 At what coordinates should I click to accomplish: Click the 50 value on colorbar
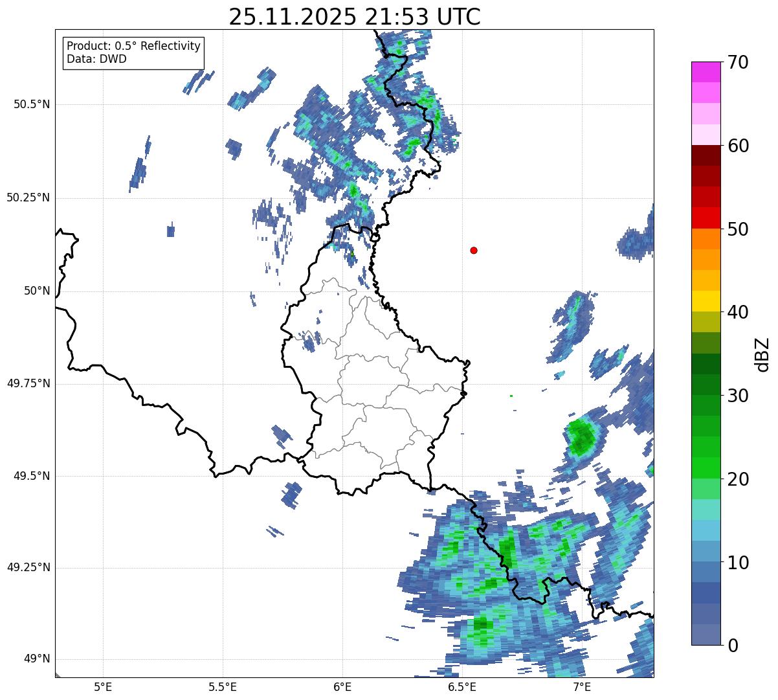point(739,229)
